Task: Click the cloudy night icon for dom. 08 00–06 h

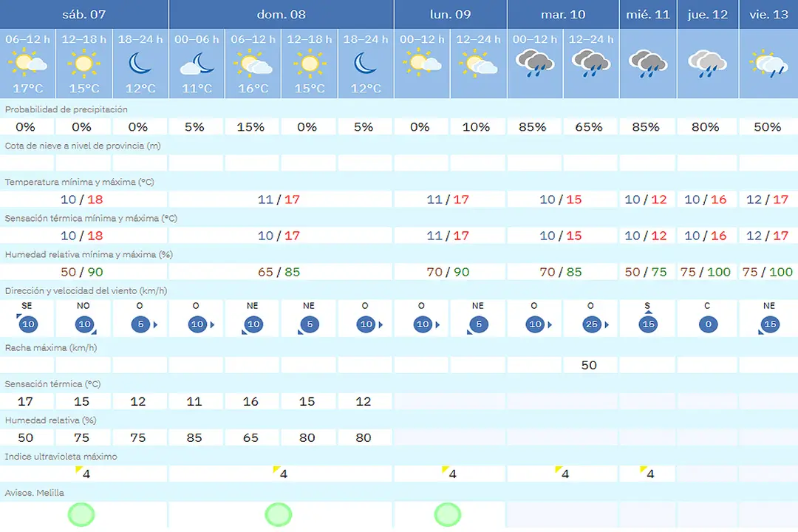Action: click(197, 64)
